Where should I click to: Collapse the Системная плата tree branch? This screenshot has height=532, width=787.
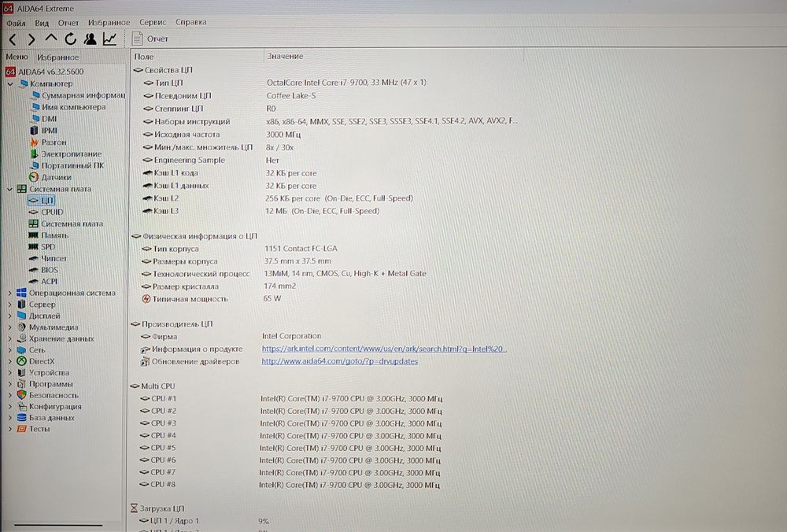(9, 189)
